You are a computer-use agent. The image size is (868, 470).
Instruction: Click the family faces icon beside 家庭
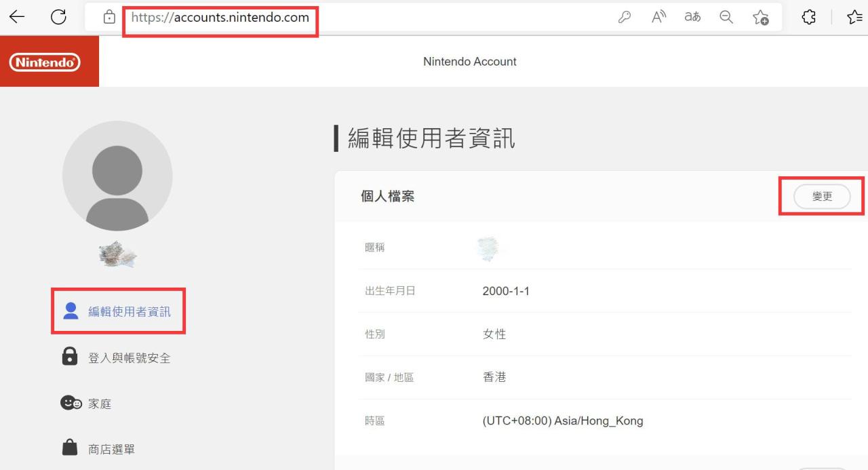click(x=71, y=403)
